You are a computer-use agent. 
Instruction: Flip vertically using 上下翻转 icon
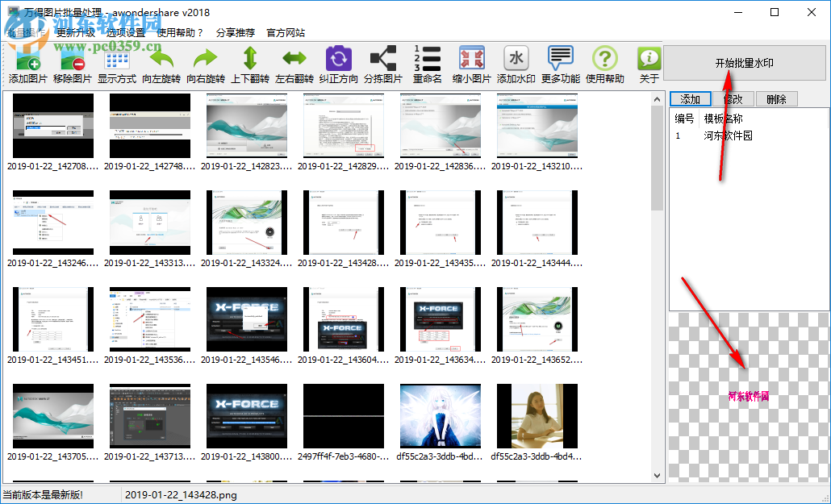250,60
